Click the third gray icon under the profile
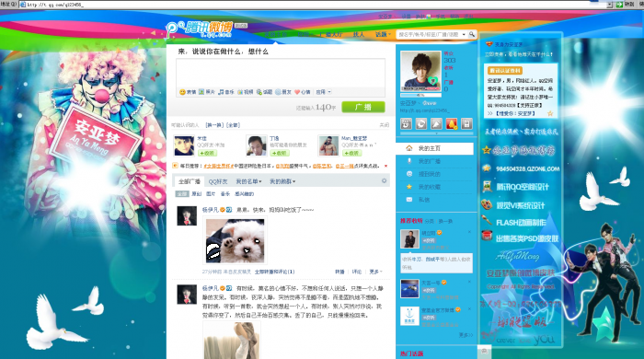Image resolution: width=644 pixels, height=359 pixels. coord(436,123)
